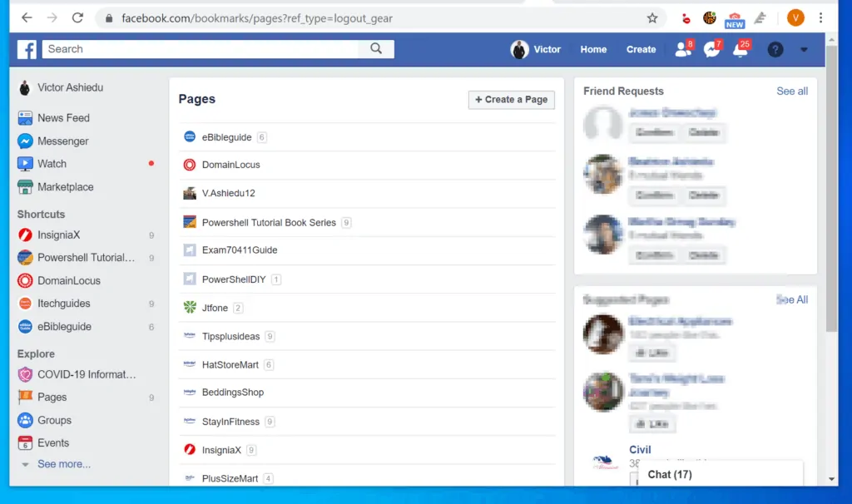
Task: Click eBibleguide shortcut icon in sidebar
Action: pyautogui.click(x=25, y=326)
